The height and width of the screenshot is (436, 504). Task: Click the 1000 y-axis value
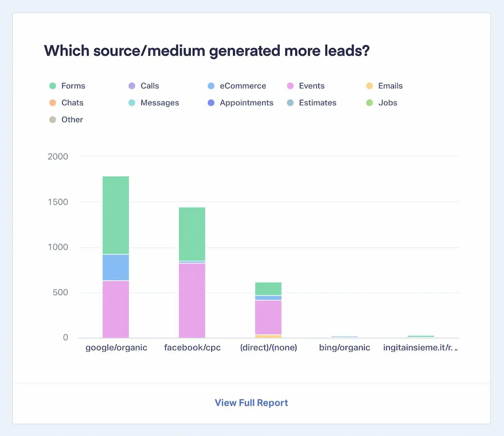click(58, 247)
